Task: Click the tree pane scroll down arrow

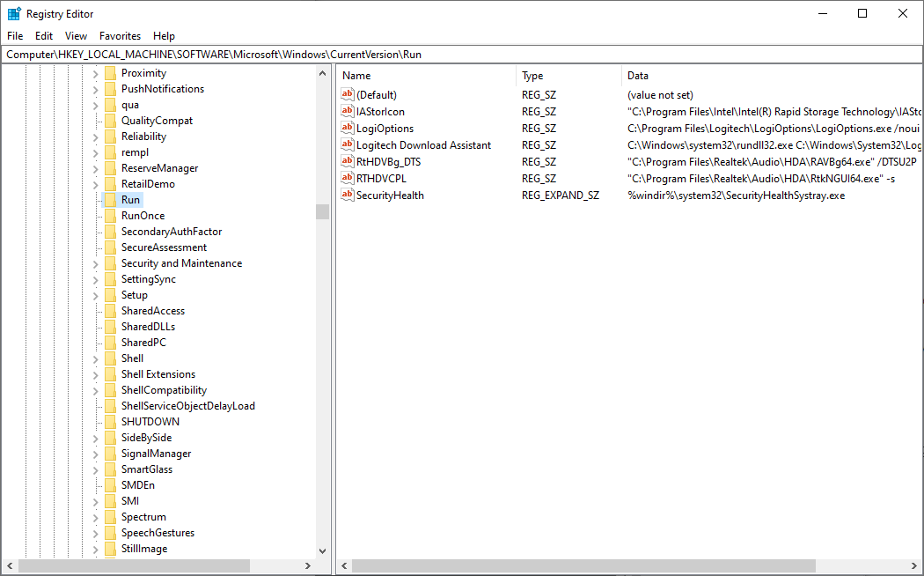Action: [322, 551]
